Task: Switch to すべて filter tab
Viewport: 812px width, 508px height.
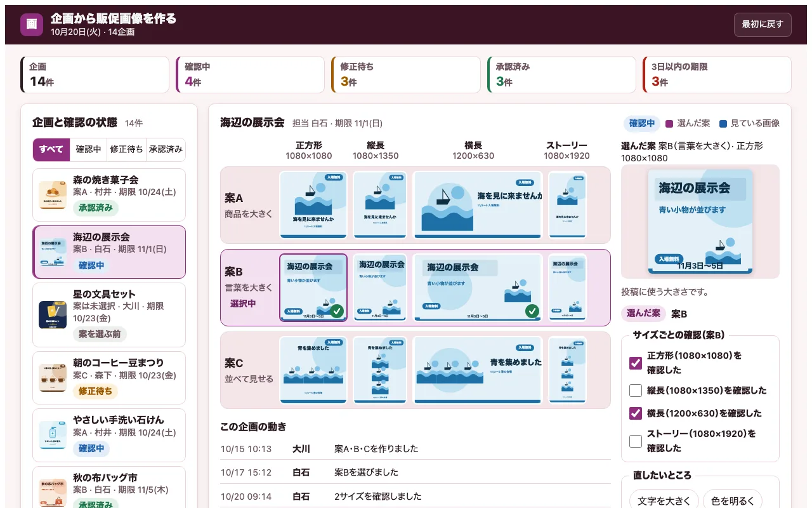Action: click(x=51, y=150)
